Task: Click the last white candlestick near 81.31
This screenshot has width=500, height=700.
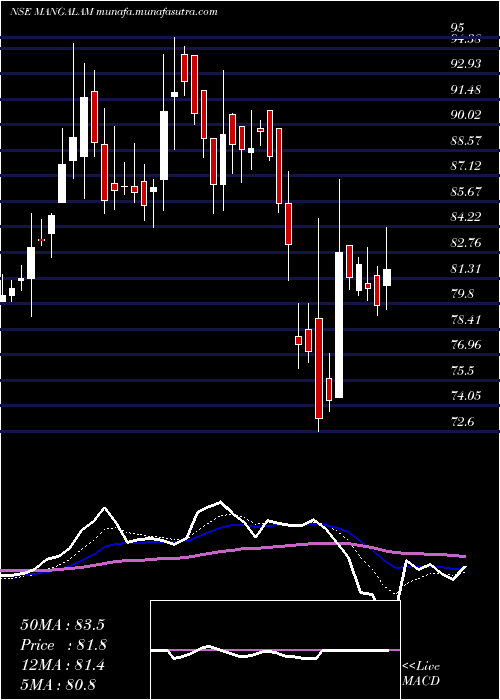Action: [x=387, y=277]
